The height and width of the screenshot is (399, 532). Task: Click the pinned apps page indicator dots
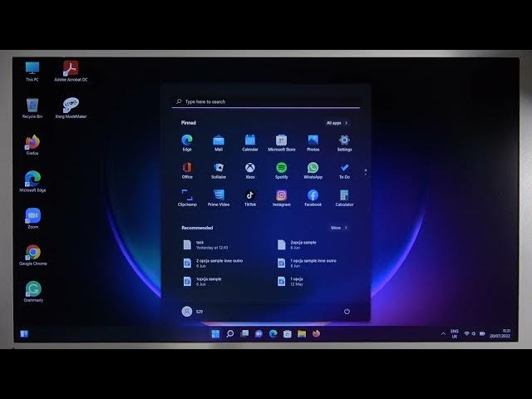click(x=366, y=172)
